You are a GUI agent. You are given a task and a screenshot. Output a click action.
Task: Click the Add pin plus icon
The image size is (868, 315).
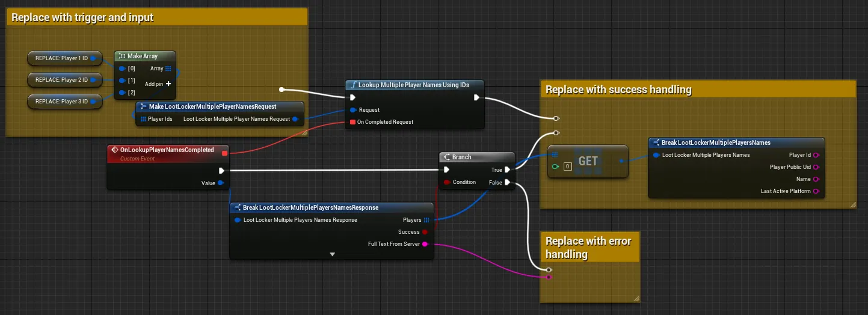point(168,84)
